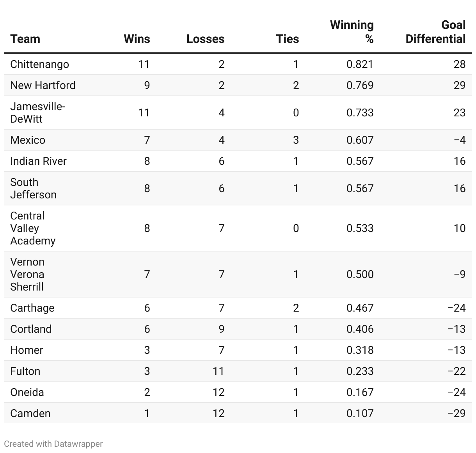This screenshot has width=476, height=453.
Task: Click the New Hartford team name
Action: (43, 86)
